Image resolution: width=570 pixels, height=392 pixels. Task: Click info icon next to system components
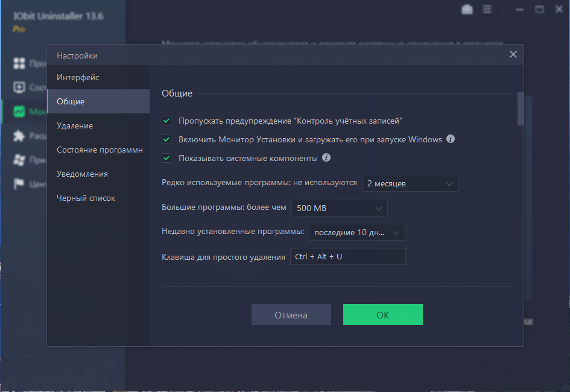326,157
